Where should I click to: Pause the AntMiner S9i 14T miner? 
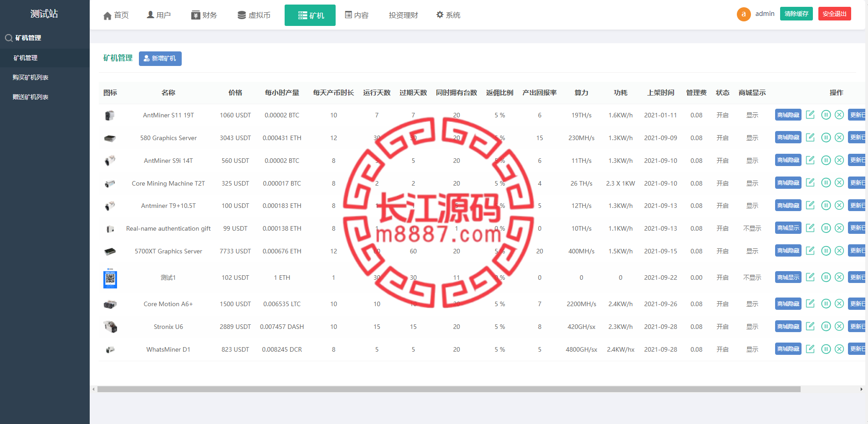click(x=826, y=160)
